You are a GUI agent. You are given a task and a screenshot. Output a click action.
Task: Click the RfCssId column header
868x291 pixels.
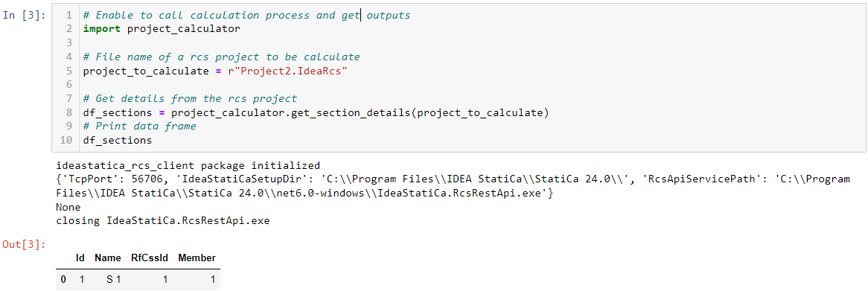[x=150, y=258]
